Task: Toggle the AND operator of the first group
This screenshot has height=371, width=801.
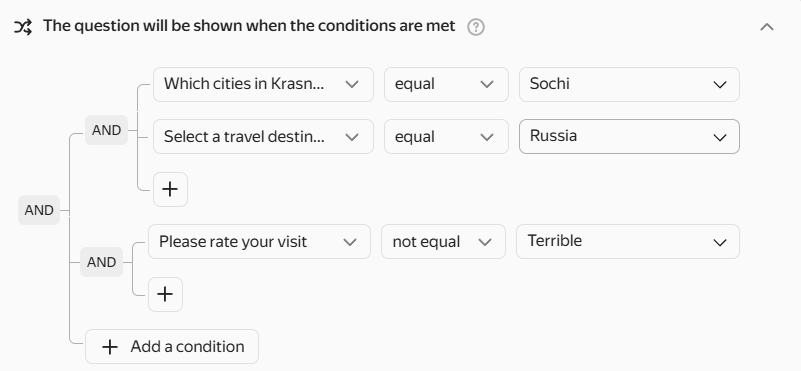Action: tap(106, 130)
